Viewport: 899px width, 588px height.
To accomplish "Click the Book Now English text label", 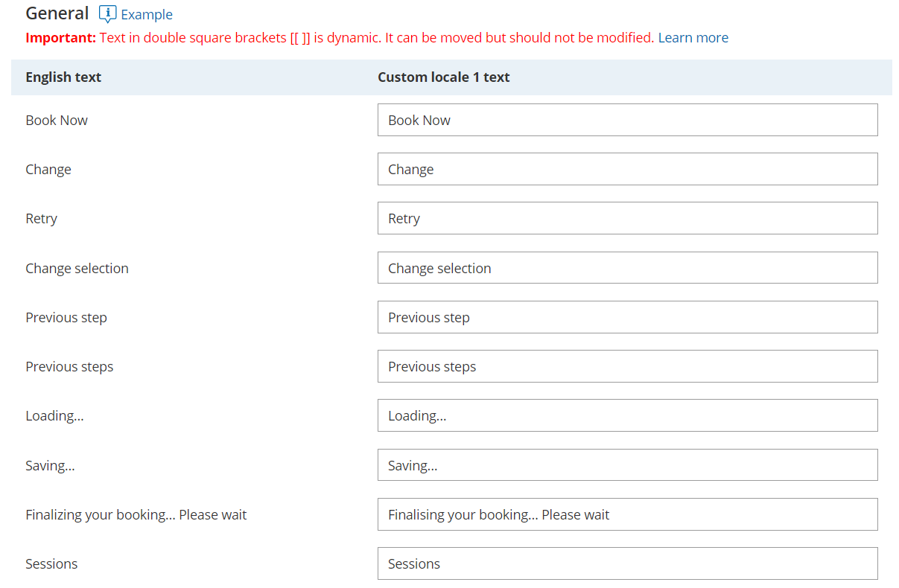I will pyautogui.click(x=57, y=120).
